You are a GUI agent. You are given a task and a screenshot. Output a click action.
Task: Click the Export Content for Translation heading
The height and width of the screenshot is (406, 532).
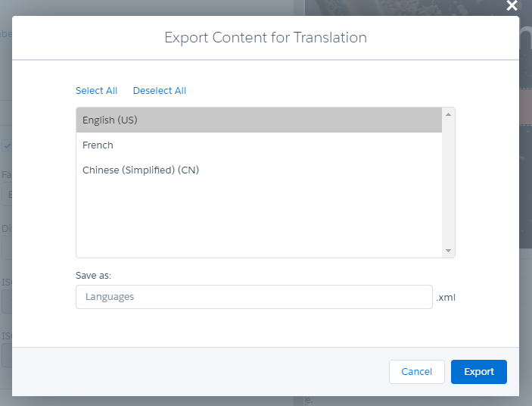[265, 38]
